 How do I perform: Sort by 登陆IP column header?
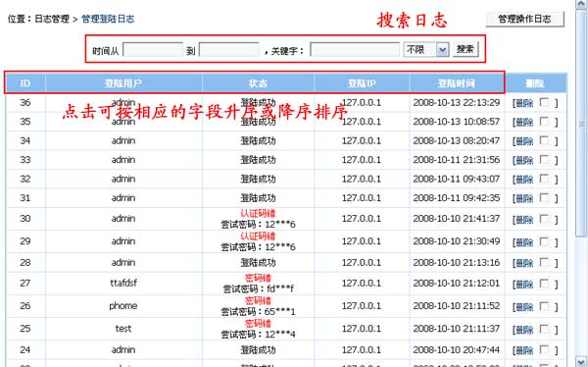tap(362, 83)
